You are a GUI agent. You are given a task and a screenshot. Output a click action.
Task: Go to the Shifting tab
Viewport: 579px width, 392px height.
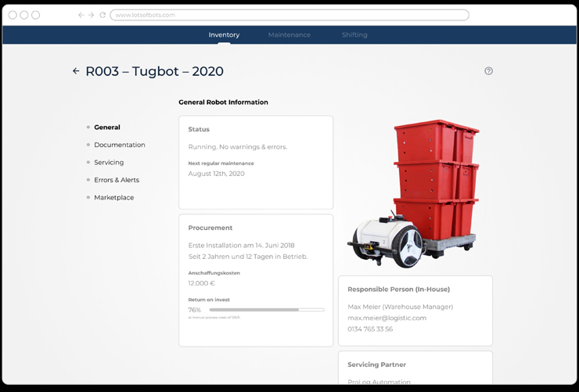[354, 35]
